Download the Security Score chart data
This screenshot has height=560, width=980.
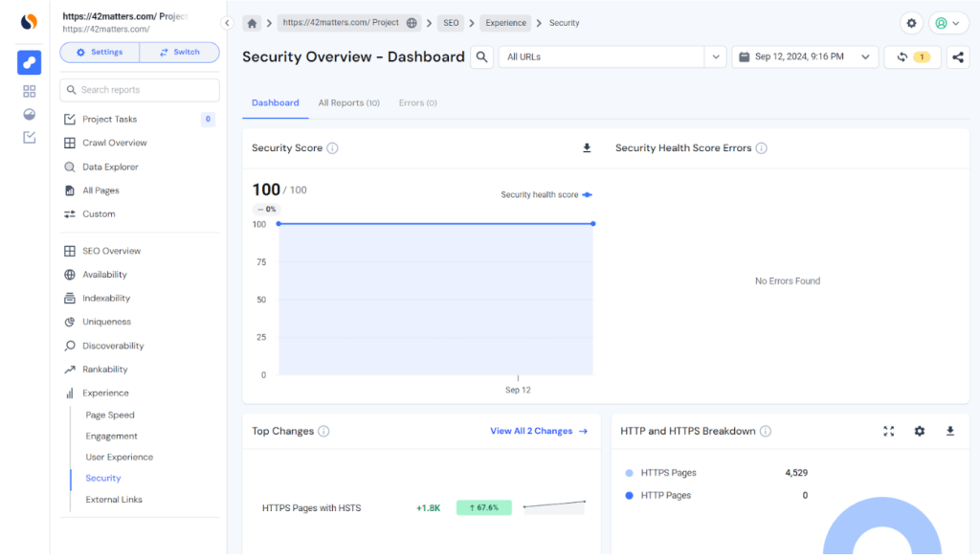click(x=585, y=147)
